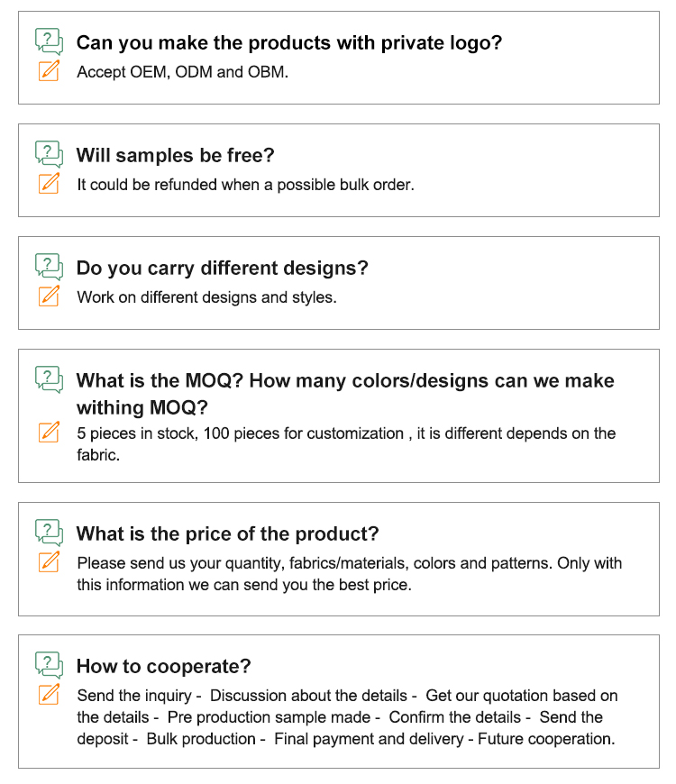Viewport: 676px width, 784px height.
Task: Click pencil icon beside designs and styles answer
Action: (49, 296)
